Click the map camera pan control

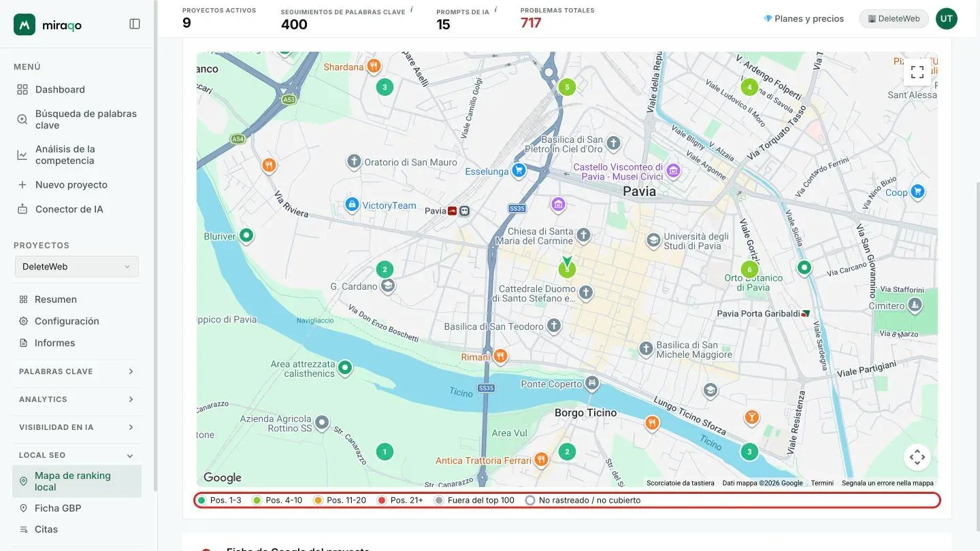(917, 457)
